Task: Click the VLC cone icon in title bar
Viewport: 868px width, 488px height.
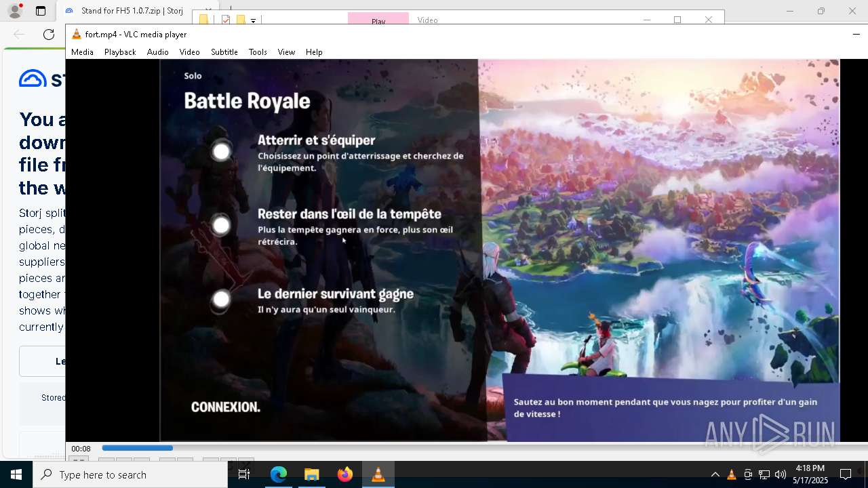Action: coord(77,34)
